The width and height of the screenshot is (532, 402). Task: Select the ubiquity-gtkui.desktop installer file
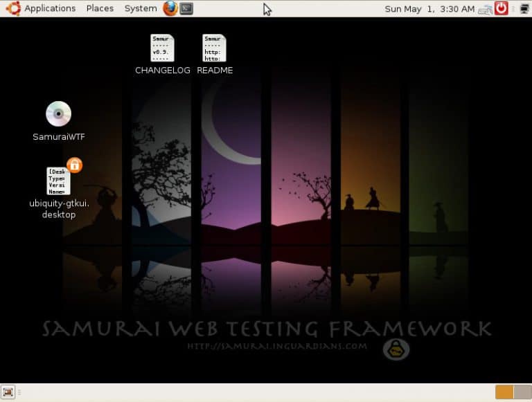click(58, 181)
